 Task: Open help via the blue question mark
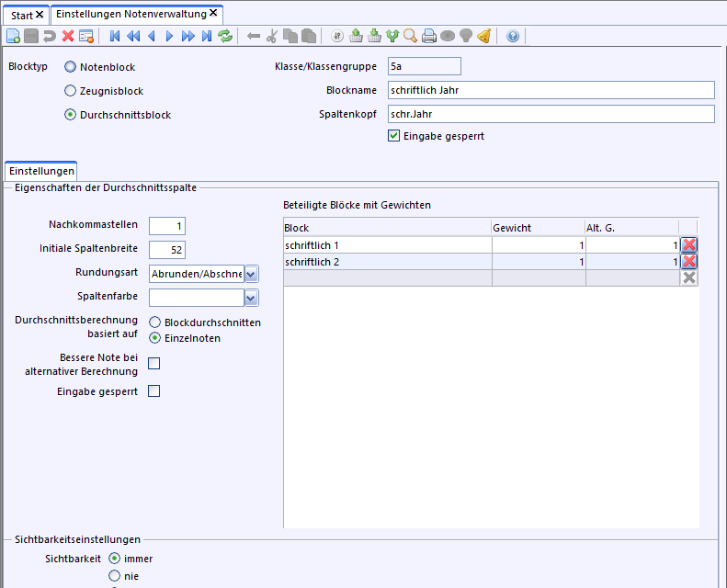tap(513, 36)
